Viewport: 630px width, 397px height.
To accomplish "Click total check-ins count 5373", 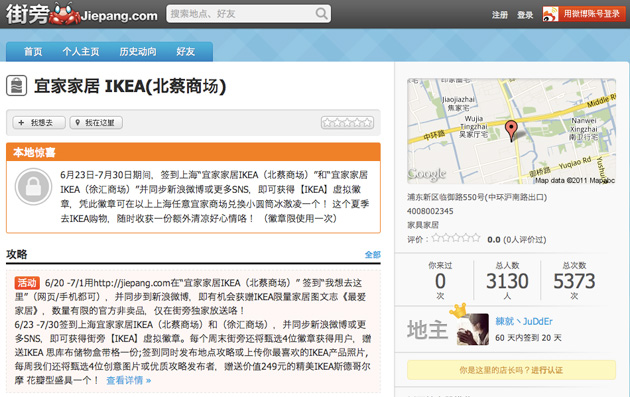I will tap(574, 281).
